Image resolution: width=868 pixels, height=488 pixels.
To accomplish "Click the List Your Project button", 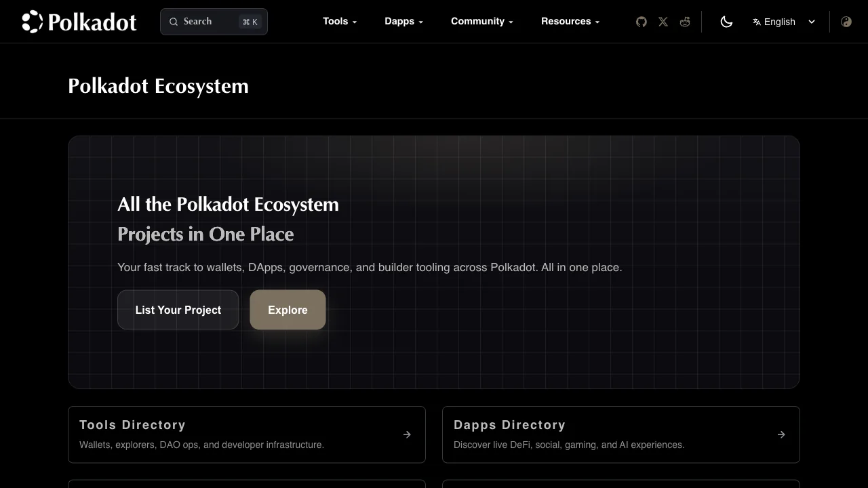I will [178, 310].
